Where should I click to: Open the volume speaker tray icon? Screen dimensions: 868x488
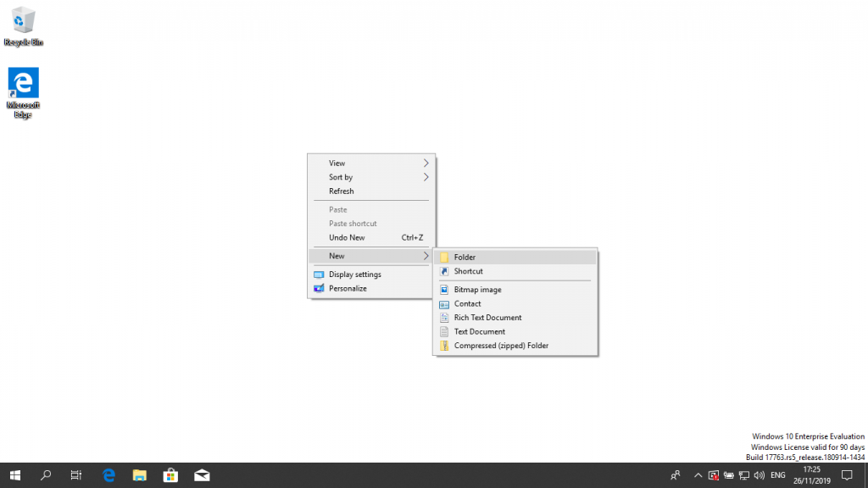tap(759, 475)
